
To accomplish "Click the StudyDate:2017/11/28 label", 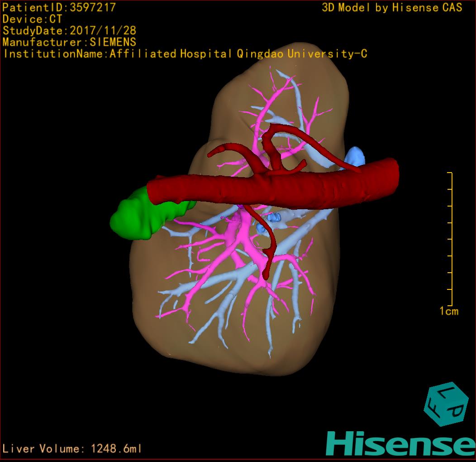I will (69, 31).
